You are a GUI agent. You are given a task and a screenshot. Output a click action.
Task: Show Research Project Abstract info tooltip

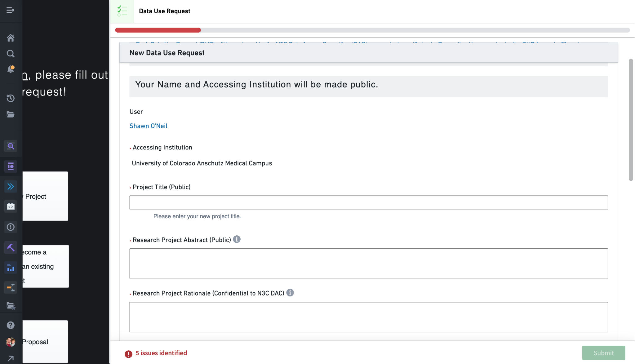coord(237,239)
